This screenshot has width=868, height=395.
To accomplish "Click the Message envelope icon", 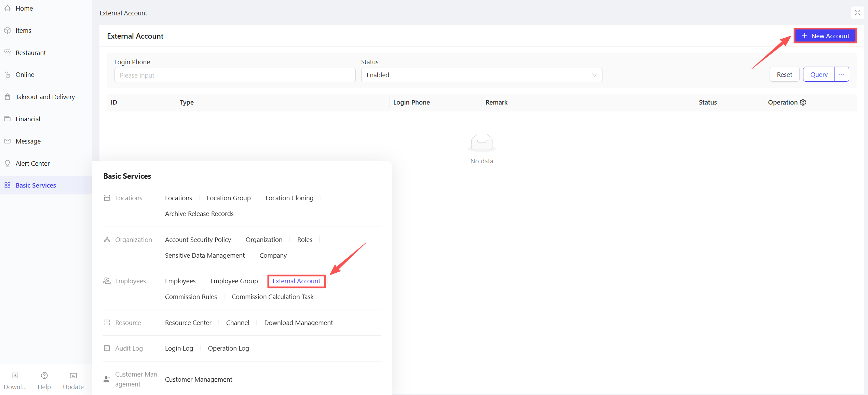I will [8, 141].
